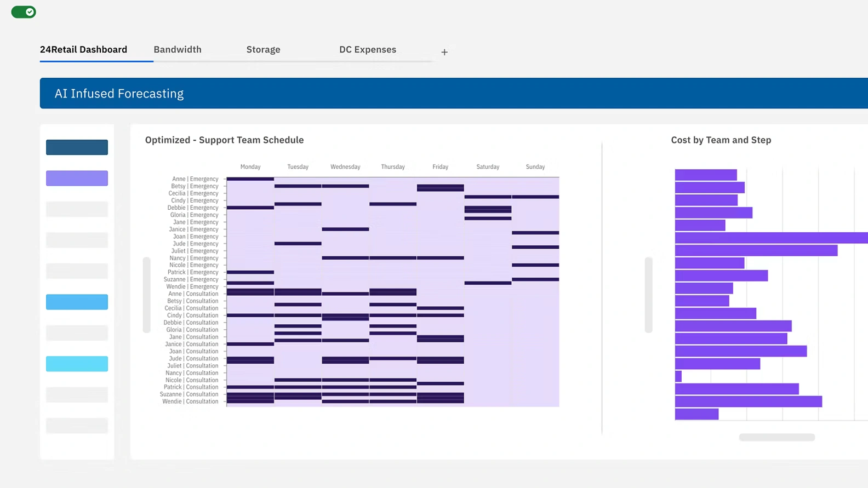The image size is (868, 488).
Task: Switch to the Bandwidth tab
Action: pyautogui.click(x=178, y=49)
